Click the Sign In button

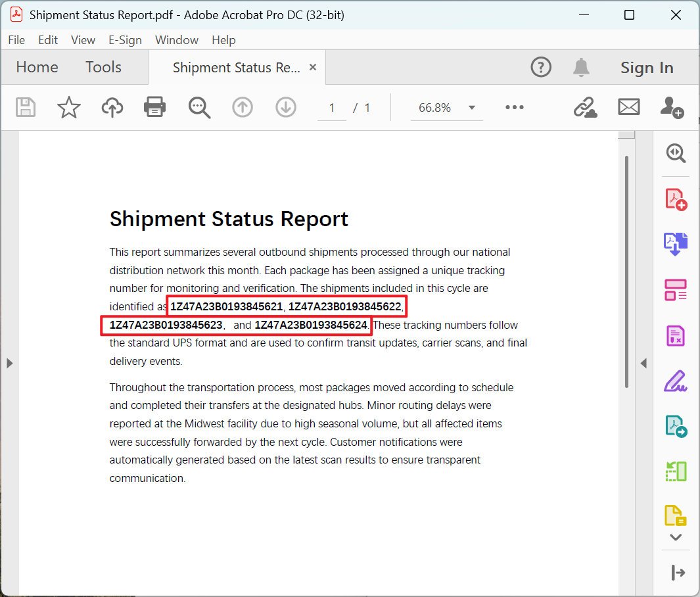pos(647,68)
